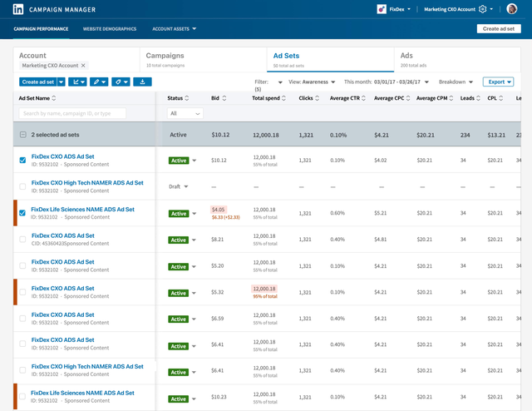Check the CID: 45360423 ad set row
Screen dimensions: 532x411
[x=22, y=239]
